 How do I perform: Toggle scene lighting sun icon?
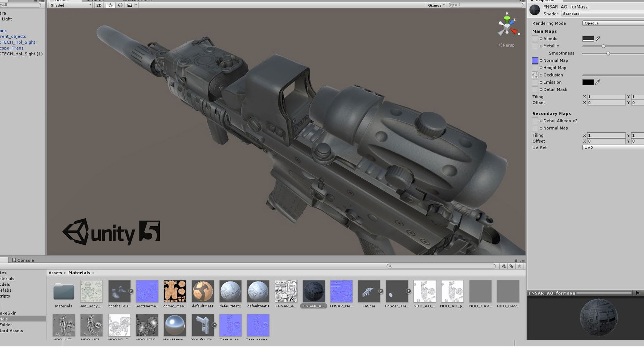pyautogui.click(x=111, y=5)
